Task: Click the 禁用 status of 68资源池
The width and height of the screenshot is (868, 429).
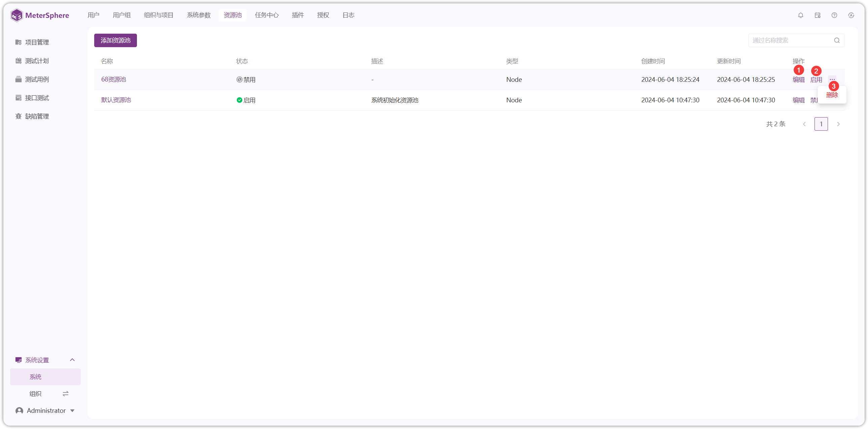Action: (246, 79)
